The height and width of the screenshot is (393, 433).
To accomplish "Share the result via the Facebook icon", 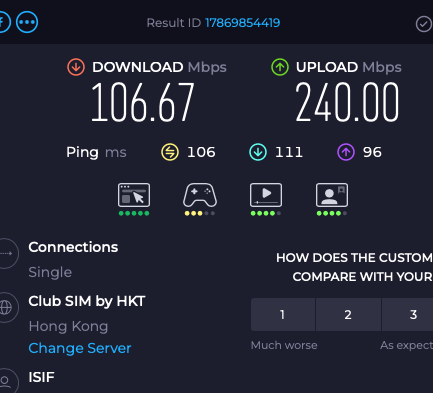I will tap(4, 22).
